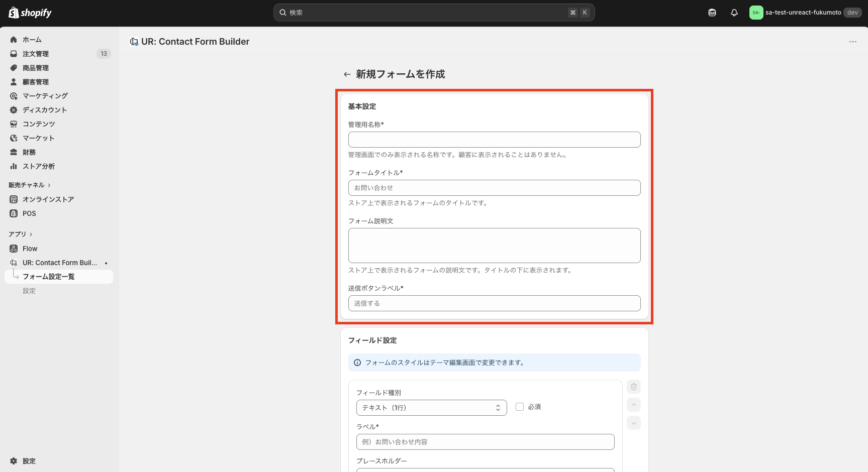
Task: Click the dev badge in the top bar
Action: (x=852, y=13)
